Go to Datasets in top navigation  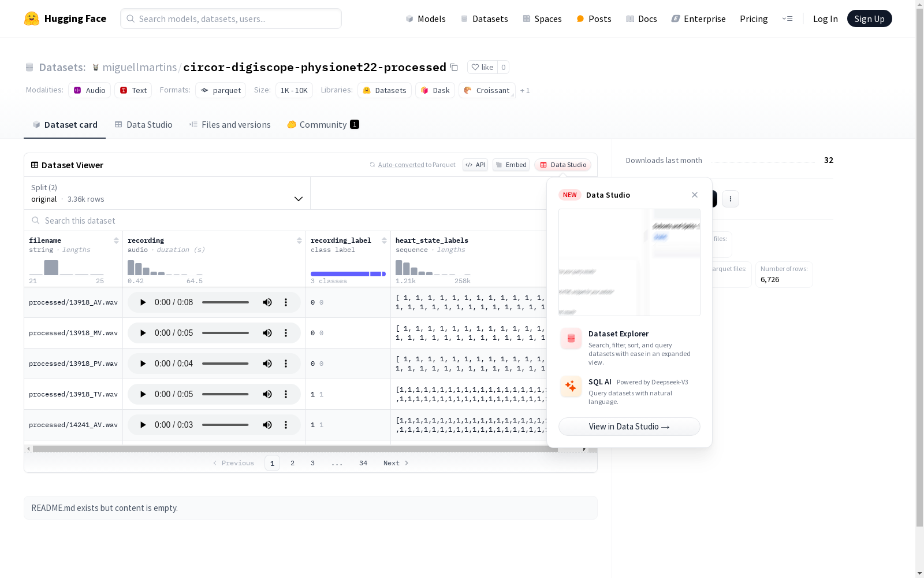pos(484,18)
